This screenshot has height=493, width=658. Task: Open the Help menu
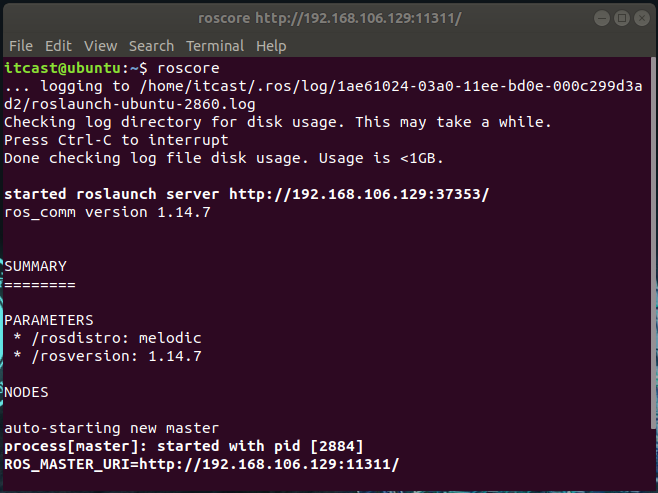271,46
